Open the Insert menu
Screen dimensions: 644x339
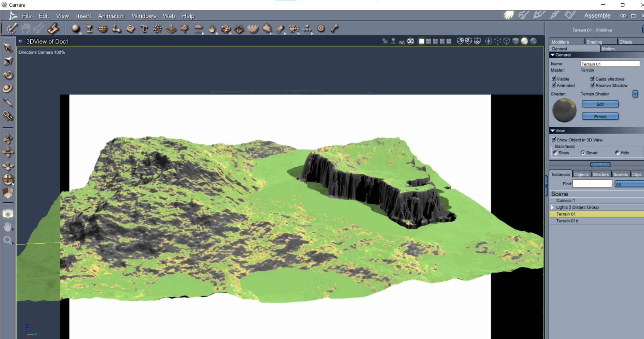coord(84,16)
